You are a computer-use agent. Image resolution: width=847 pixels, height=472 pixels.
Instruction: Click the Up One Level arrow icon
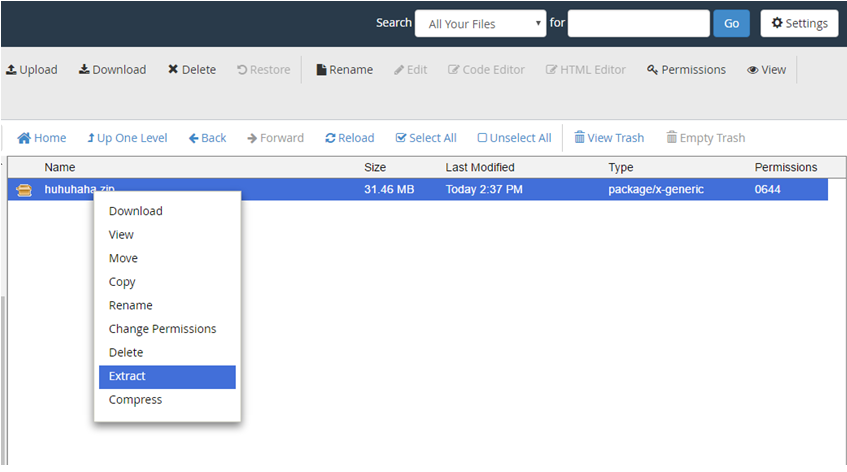point(91,138)
